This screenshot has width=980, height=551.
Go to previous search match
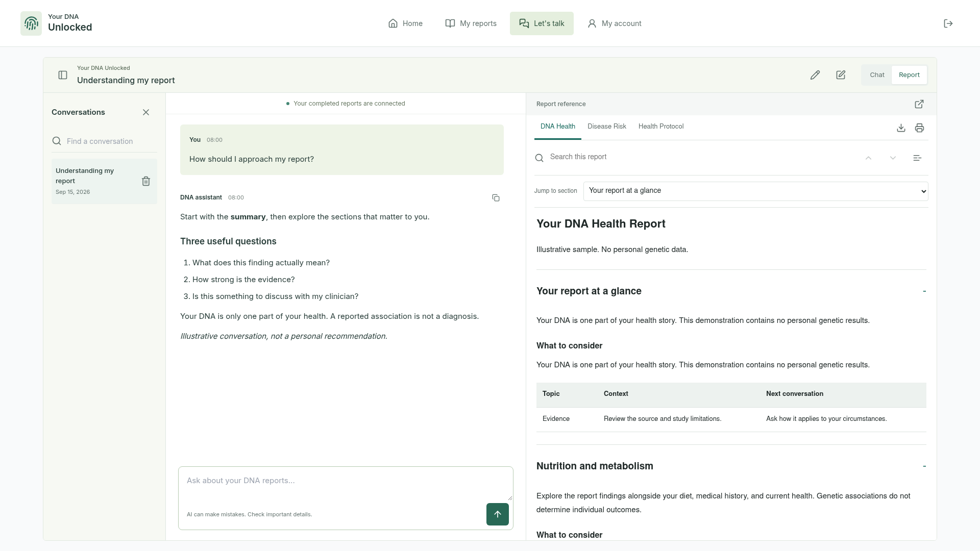868,158
